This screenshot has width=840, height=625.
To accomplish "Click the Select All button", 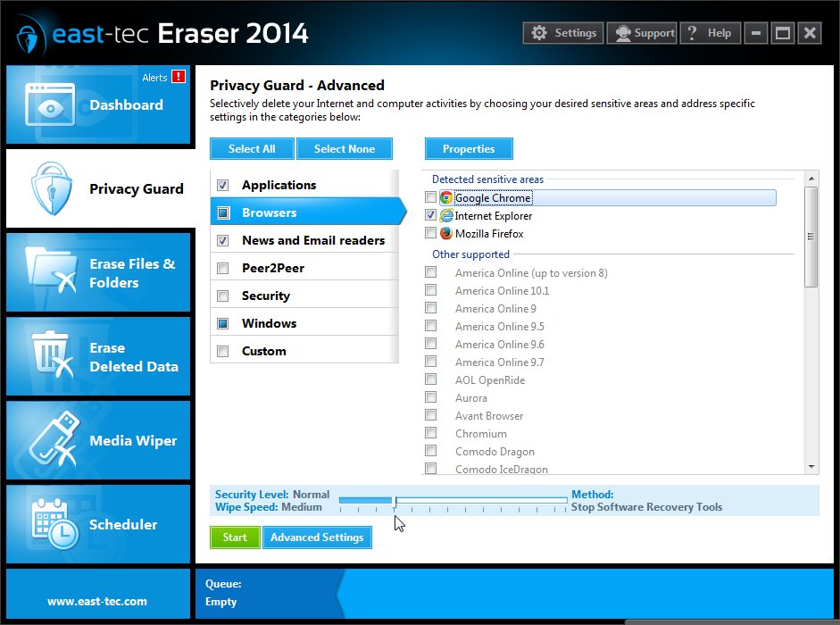I will [252, 148].
